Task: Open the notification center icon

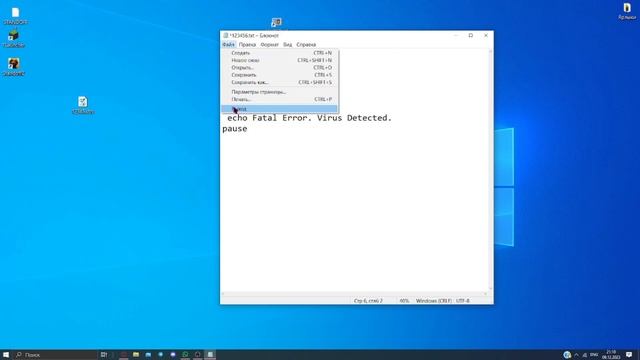Action: (629, 355)
